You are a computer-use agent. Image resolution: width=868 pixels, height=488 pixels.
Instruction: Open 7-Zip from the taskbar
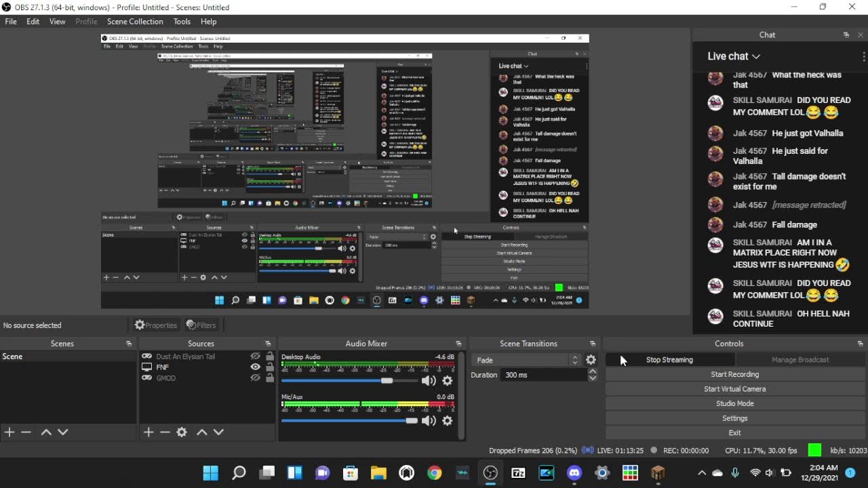click(518, 472)
